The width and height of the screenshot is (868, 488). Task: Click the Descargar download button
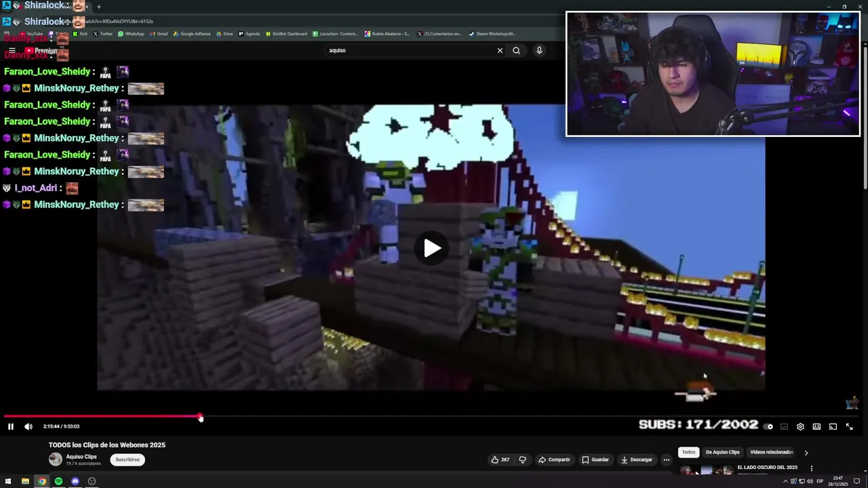(x=637, y=460)
